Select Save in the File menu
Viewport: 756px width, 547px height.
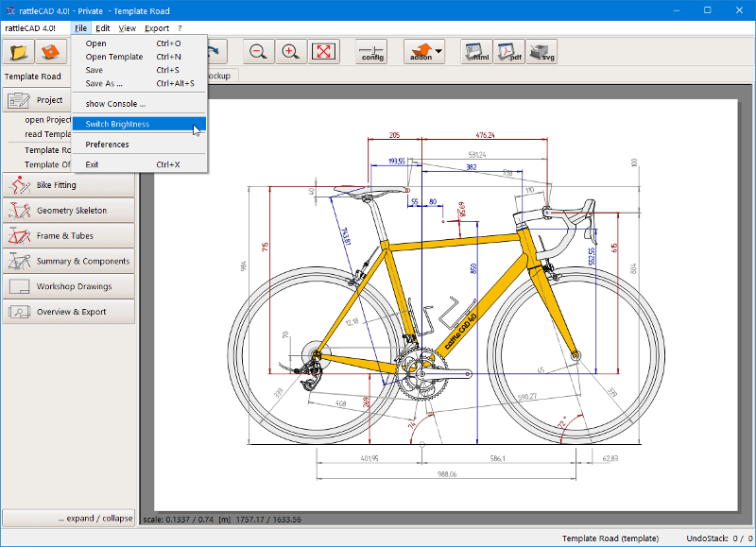(139, 70)
